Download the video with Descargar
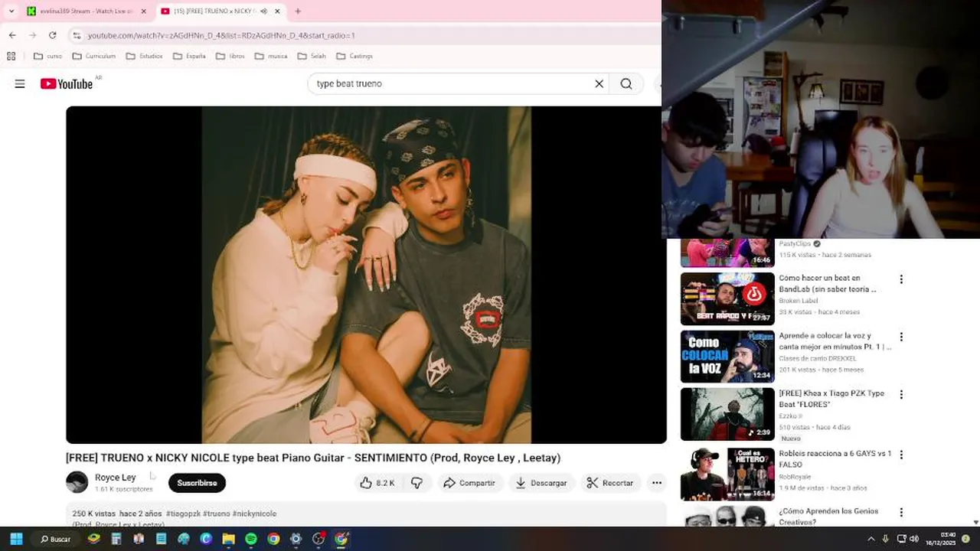This screenshot has width=980, height=551. click(x=541, y=483)
